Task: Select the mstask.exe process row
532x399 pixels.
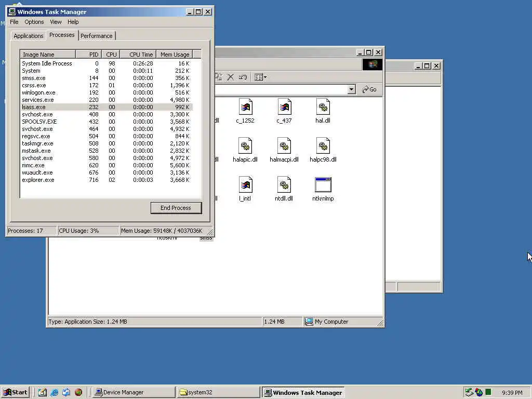Action: 106,151
